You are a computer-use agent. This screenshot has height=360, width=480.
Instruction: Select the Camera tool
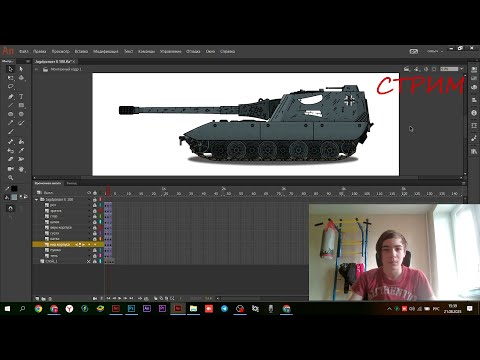tap(11, 169)
